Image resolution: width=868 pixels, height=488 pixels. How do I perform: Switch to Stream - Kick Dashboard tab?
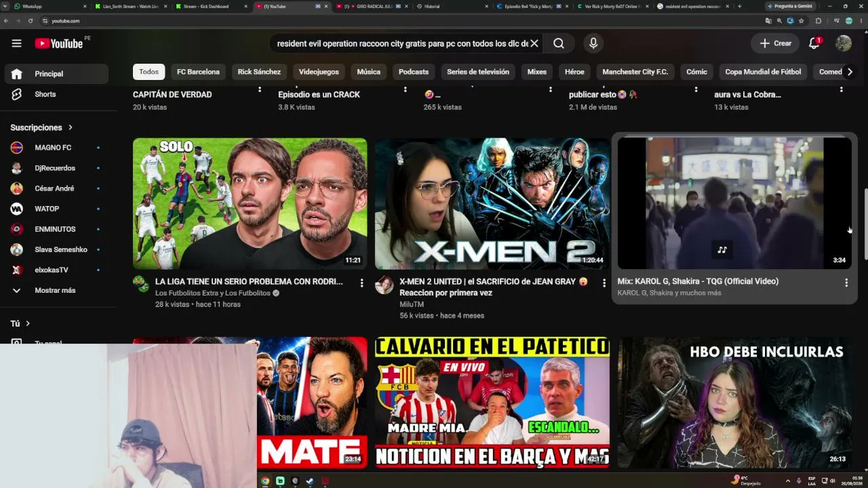[x=210, y=6]
